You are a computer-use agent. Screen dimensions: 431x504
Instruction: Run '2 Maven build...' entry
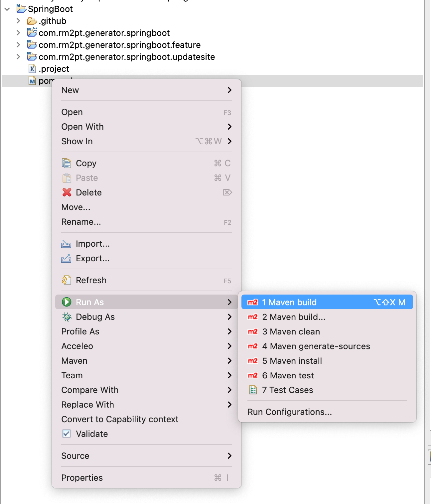(327, 317)
